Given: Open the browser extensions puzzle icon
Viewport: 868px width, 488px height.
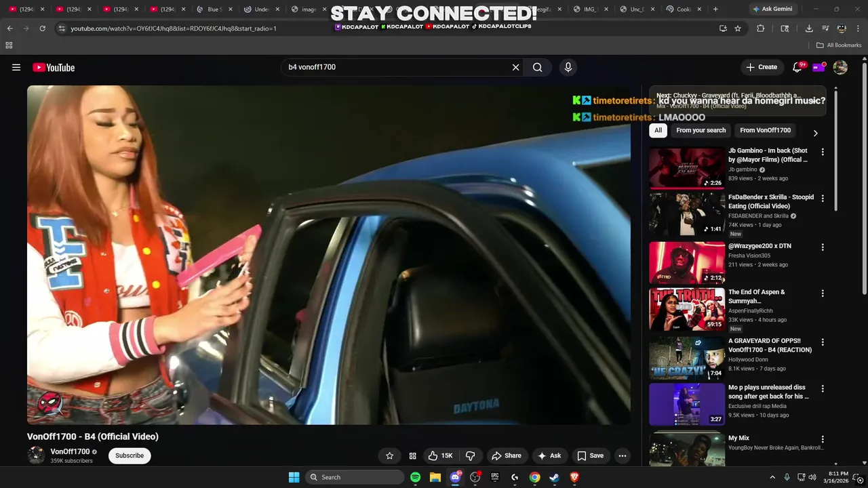Looking at the screenshot, I should tap(760, 28).
